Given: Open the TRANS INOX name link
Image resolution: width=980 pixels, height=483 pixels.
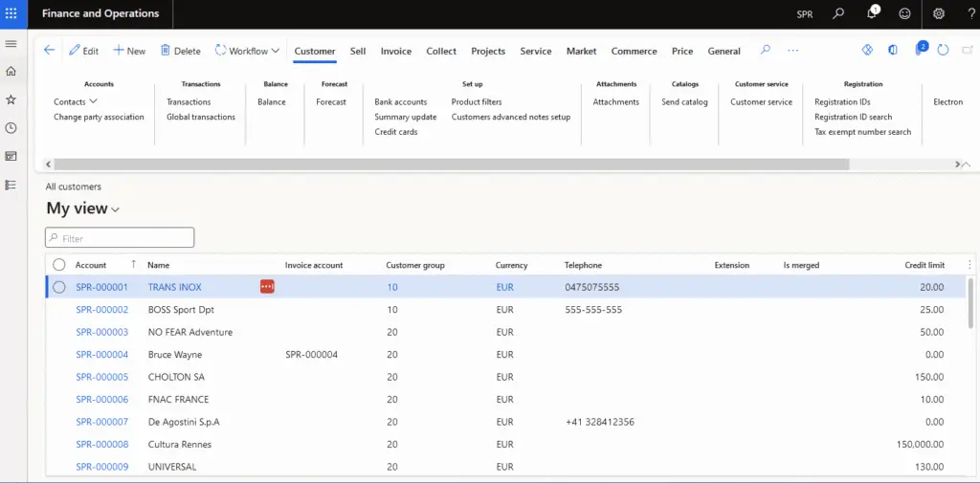Looking at the screenshot, I should 174,288.
